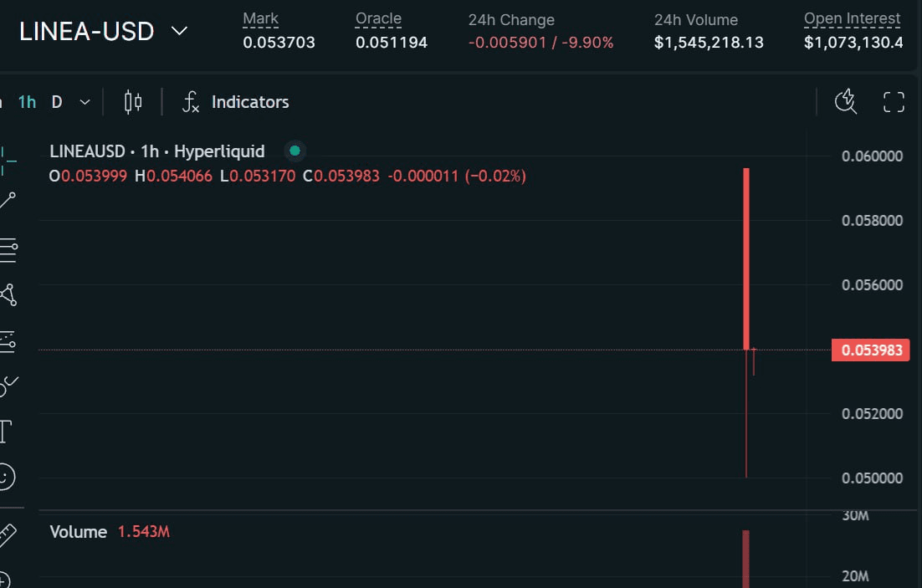Click the 0.060000 price axis label
This screenshot has width=922, height=588.
tap(872, 156)
